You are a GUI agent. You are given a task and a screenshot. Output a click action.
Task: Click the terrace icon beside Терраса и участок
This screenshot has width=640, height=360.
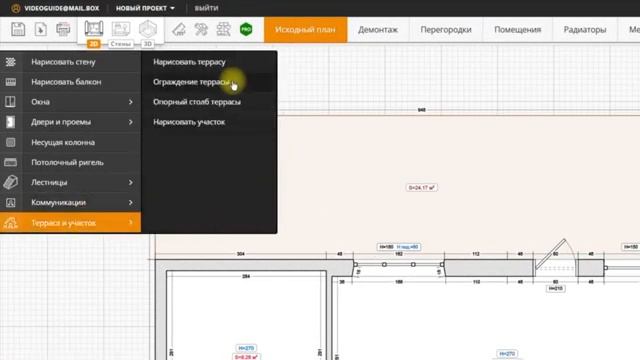click(x=11, y=222)
